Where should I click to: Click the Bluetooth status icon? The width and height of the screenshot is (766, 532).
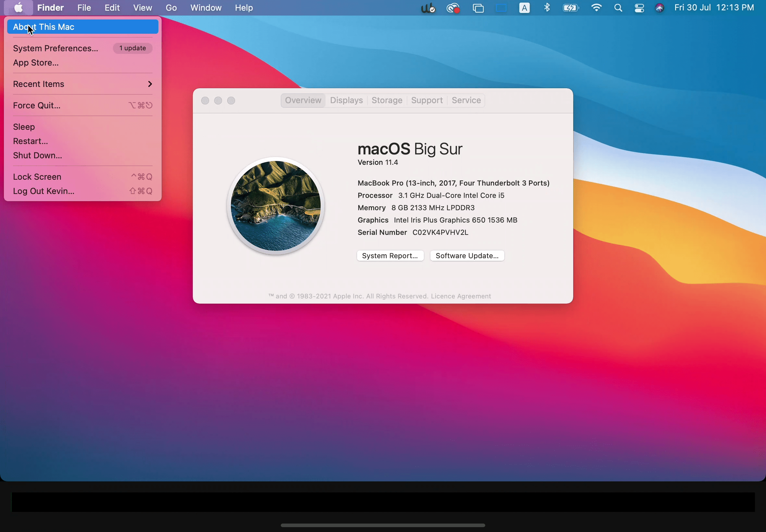tap(547, 7)
